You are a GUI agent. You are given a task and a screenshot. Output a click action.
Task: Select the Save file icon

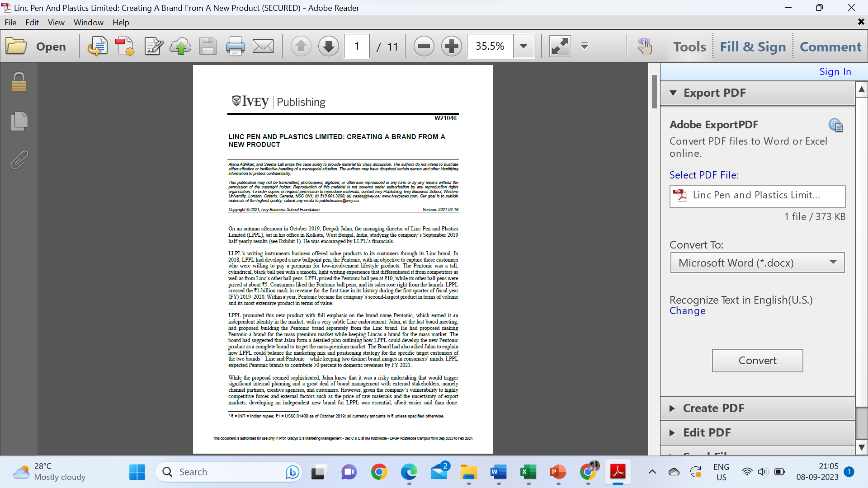tap(208, 46)
